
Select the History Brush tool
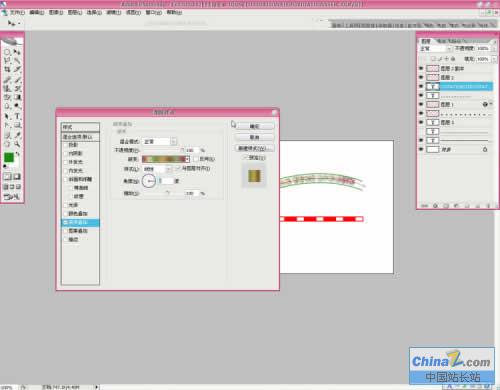coord(17,88)
